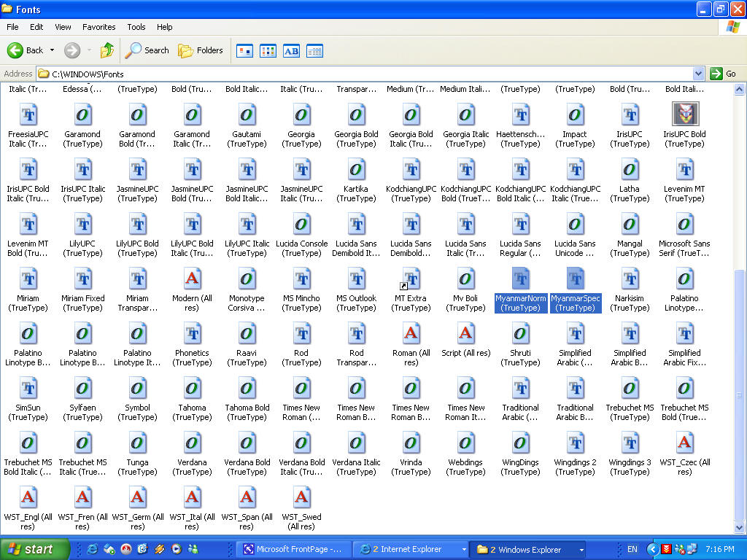This screenshot has height=560, width=747.
Task: Open the Search pane
Action: tap(147, 50)
